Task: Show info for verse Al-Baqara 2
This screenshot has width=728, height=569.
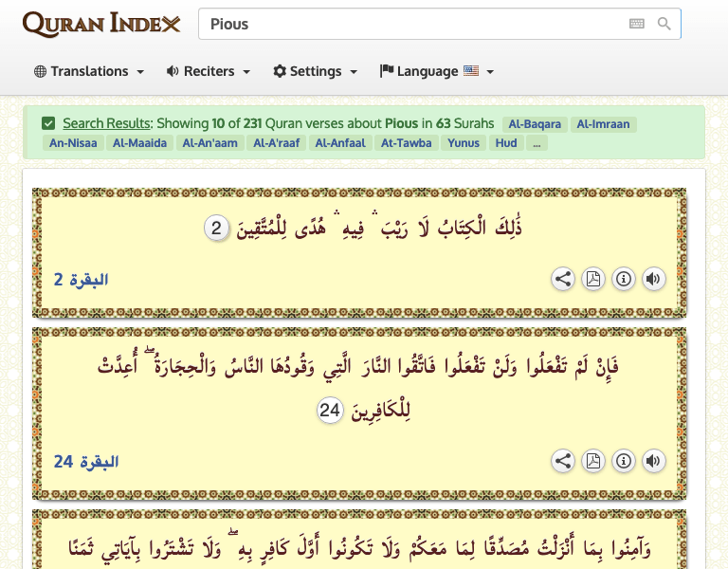Action: 624,279
